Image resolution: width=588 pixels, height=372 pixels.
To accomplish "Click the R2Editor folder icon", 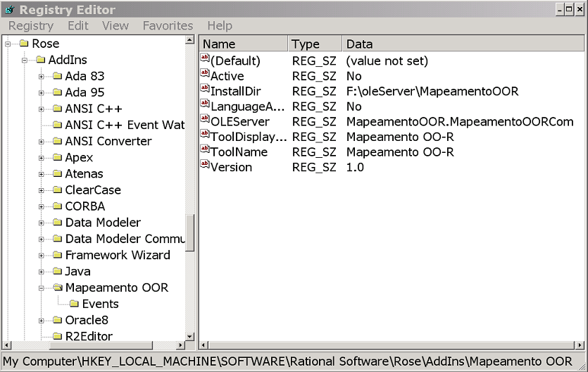I will [x=57, y=336].
